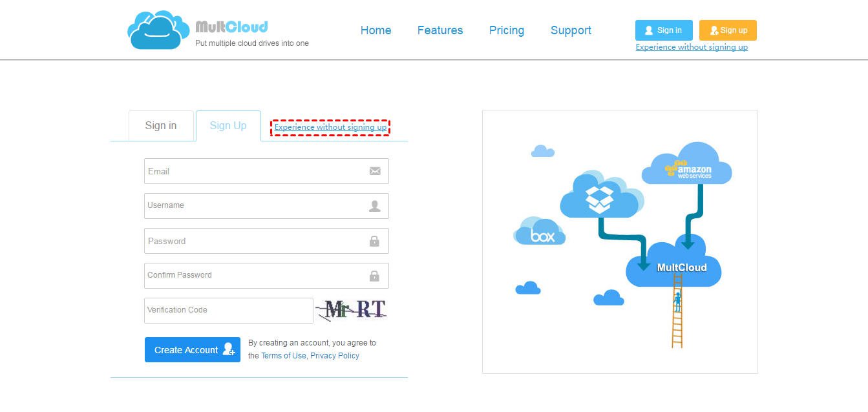Click the Amazon Web Services cloud graphic

point(686,163)
